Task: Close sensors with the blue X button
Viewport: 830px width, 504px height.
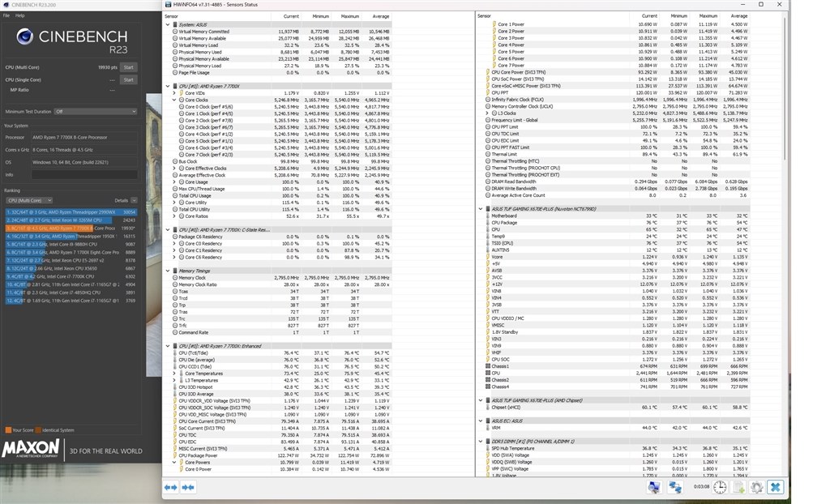Action: (x=776, y=487)
